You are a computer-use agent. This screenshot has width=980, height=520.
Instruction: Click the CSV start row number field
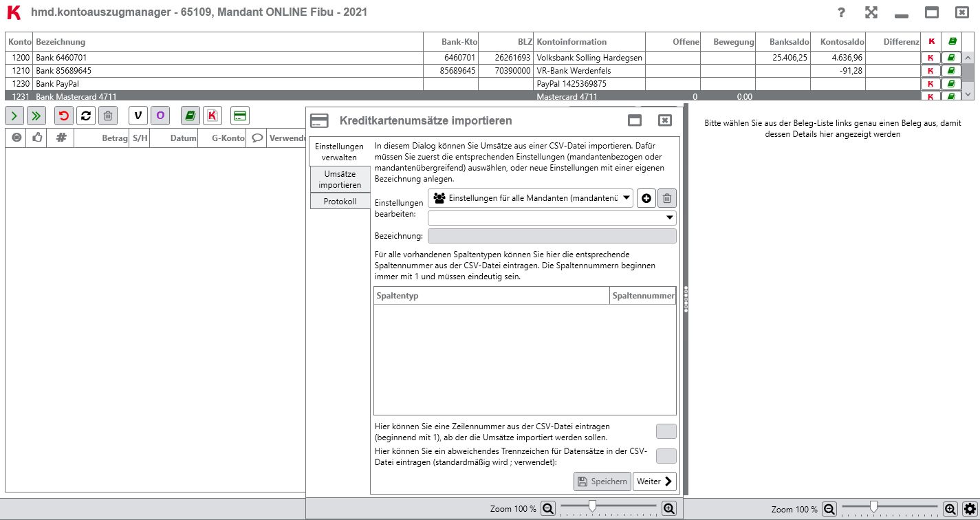pyautogui.click(x=665, y=431)
